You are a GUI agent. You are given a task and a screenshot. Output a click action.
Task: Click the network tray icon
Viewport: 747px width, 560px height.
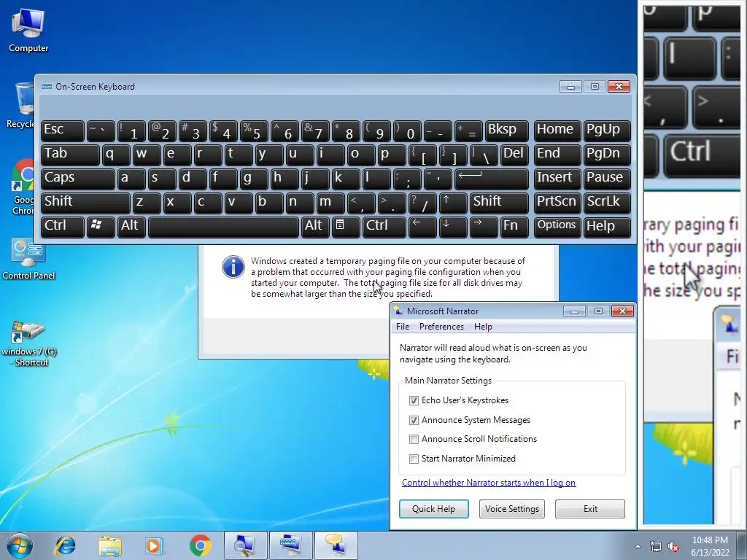coord(656,546)
